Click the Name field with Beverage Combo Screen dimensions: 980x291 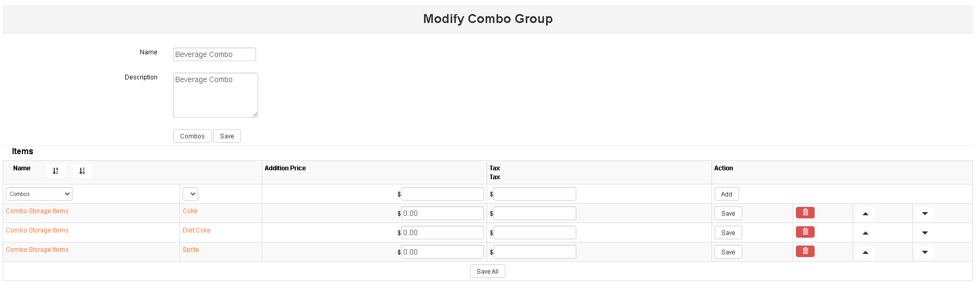[214, 54]
